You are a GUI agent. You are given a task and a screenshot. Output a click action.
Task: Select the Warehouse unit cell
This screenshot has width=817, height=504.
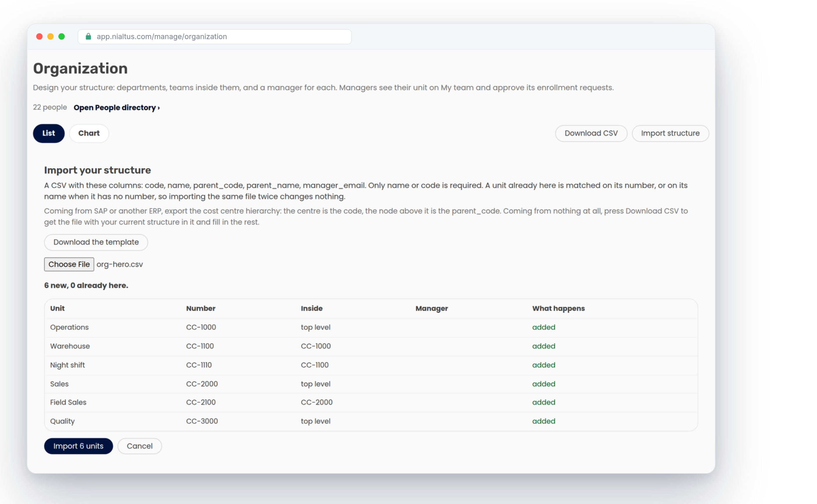point(70,346)
